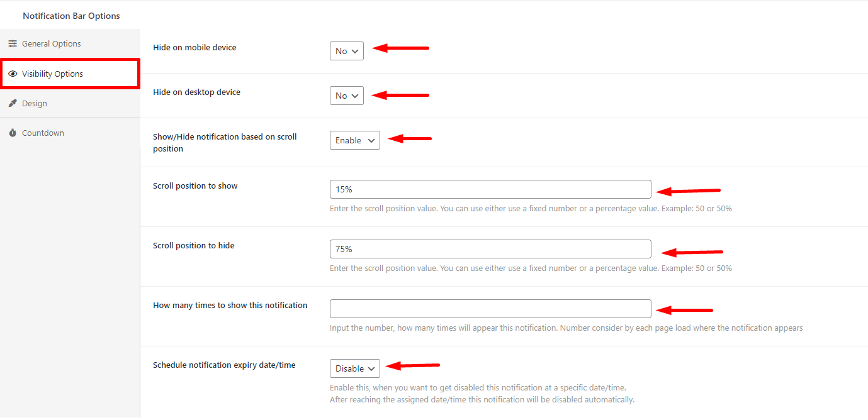Open the Hide on mobile device dropdown
The width and height of the screenshot is (868, 420).
coord(346,51)
